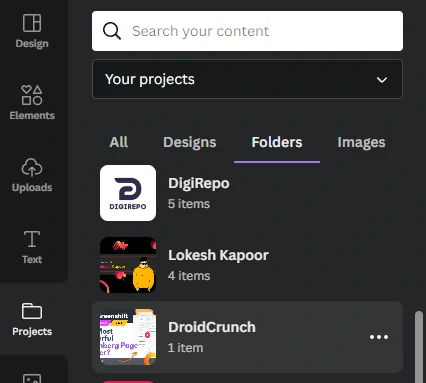Viewport: 426px width, 383px height.
Task: Open the Projects folder icon
Action: point(32,311)
